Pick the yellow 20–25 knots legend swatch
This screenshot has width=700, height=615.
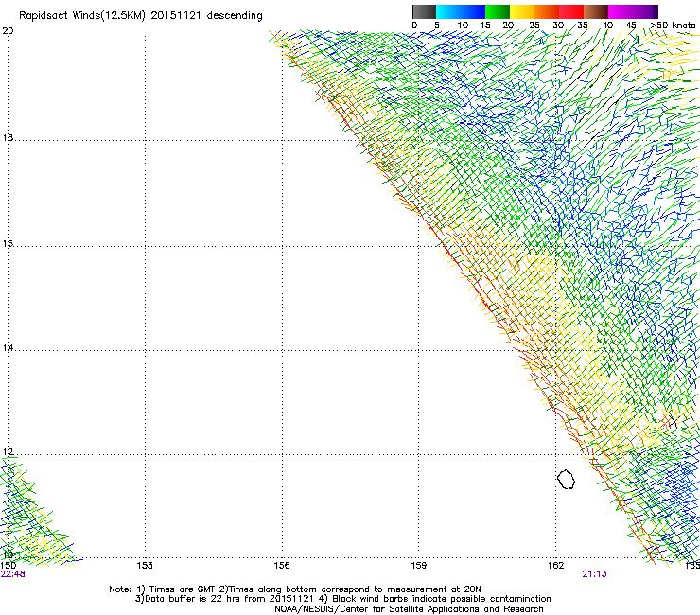[522, 11]
